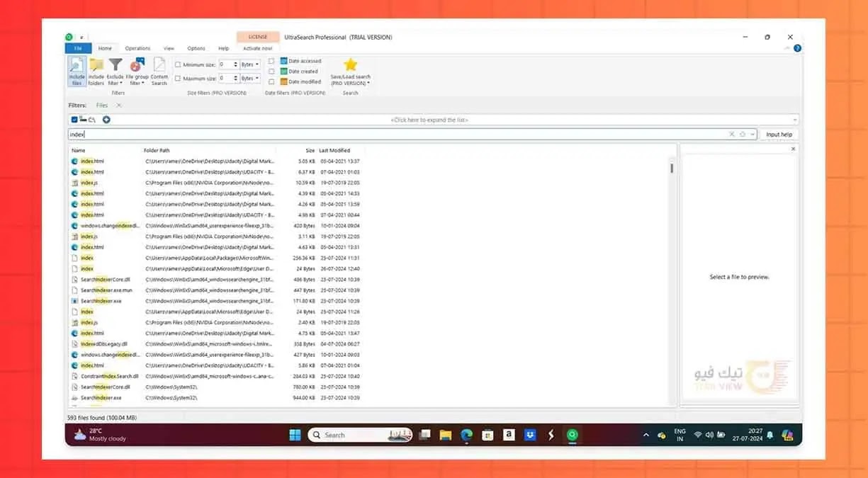Click the UltraSearch taskbar icon

[571, 435]
